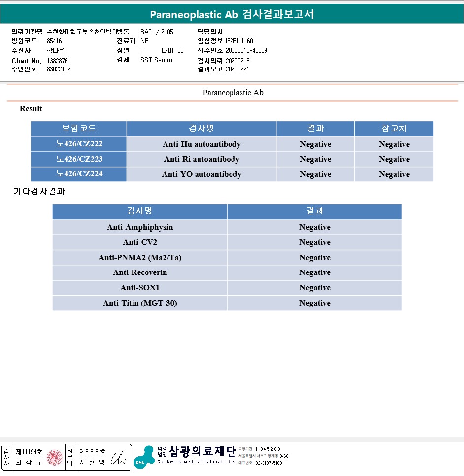Select the hospital code value 85416
The height and width of the screenshot is (476, 464).
tap(54, 41)
